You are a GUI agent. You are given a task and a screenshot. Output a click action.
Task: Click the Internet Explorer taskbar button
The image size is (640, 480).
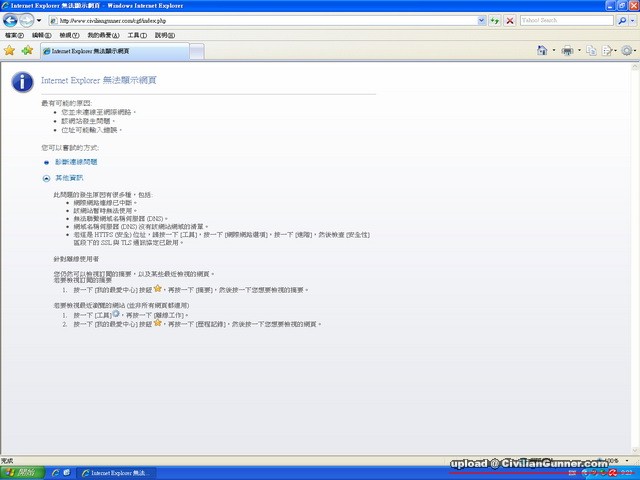point(118,472)
